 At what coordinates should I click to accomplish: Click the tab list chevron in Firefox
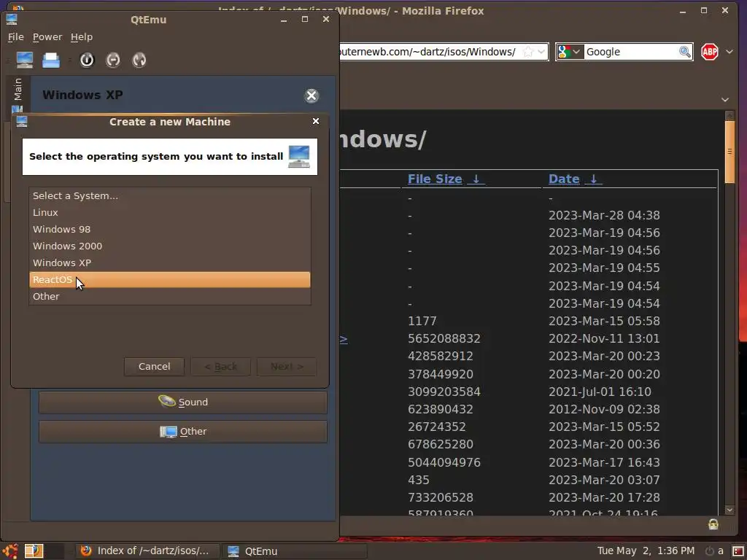tap(725, 99)
